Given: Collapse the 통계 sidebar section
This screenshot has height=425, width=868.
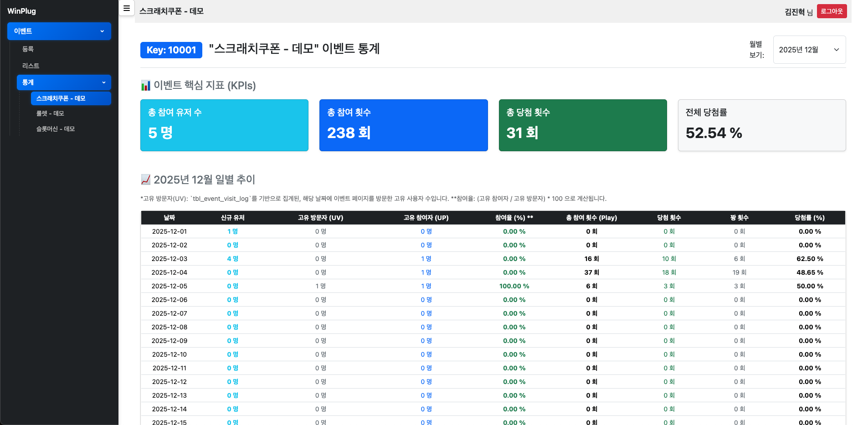Looking at the screenshot, I should (x=64, y=82).
